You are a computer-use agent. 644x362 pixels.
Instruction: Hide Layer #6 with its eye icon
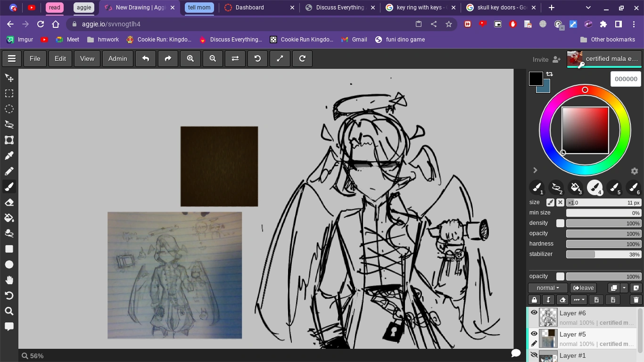tap(534, 313)
